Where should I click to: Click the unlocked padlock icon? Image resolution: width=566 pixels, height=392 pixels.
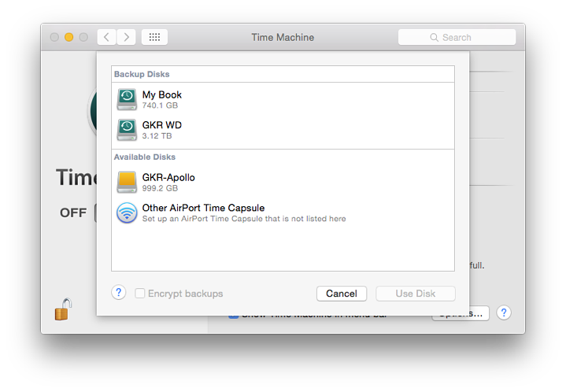tap(63, 309)
